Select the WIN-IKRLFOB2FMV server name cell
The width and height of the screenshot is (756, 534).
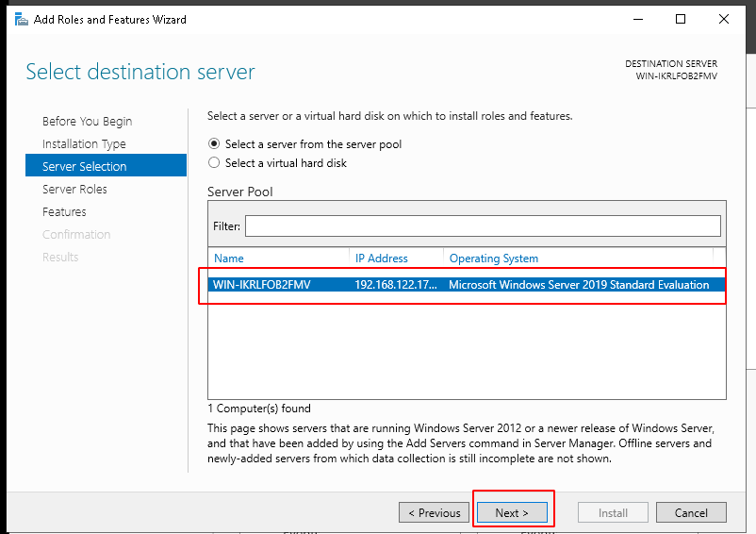(x=262, y=285)
